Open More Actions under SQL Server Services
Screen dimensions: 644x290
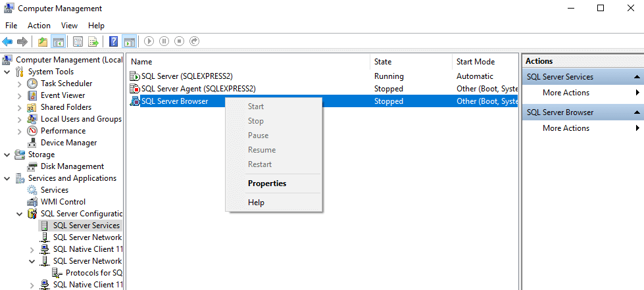click(566, 93)
